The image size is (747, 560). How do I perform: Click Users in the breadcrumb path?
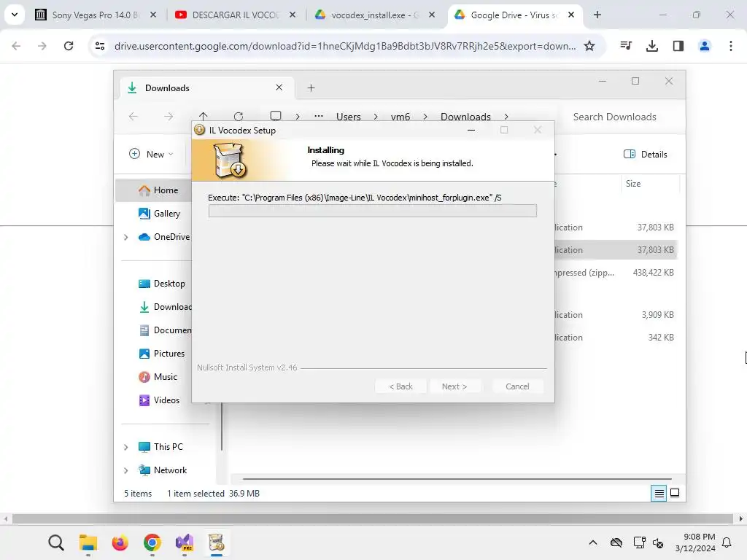click(348, 117)
